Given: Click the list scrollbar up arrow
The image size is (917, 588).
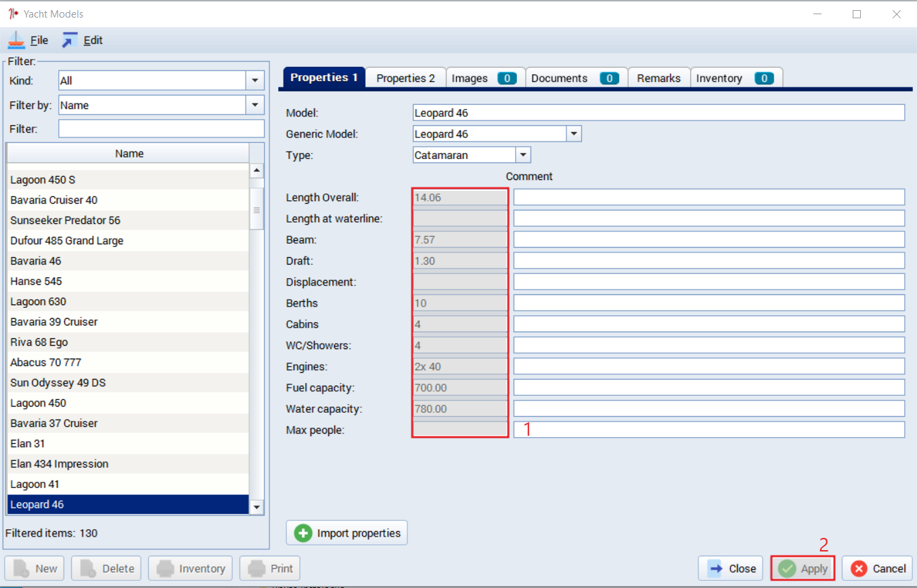Looking at the screenshot, I should pyautogui.click(x=256, y=171).
